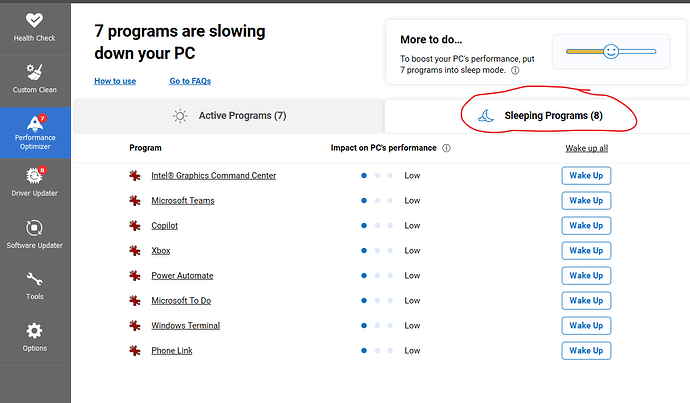Open Intel Graphics Command Center entry

(x=213, y=176)
